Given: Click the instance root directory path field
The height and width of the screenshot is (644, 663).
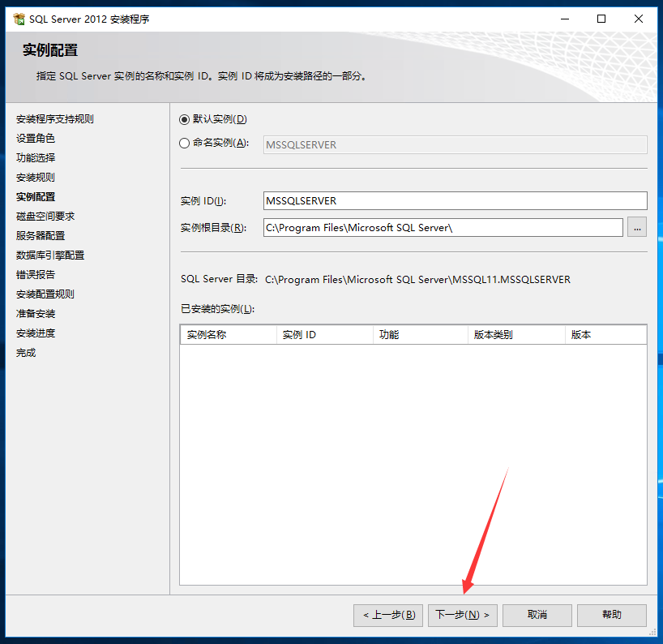Looking at the screenshot, I should pos(443,228).
